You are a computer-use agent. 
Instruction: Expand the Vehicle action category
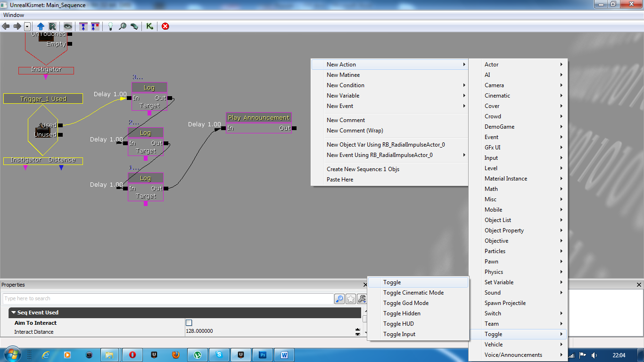pyautogui.click(x=518, y=345)
